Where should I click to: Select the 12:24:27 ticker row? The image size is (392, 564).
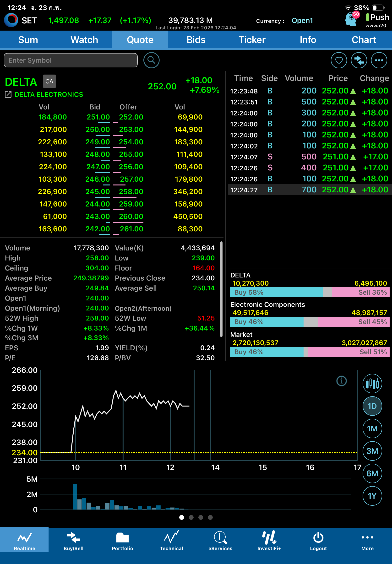[x=310, y=190]
